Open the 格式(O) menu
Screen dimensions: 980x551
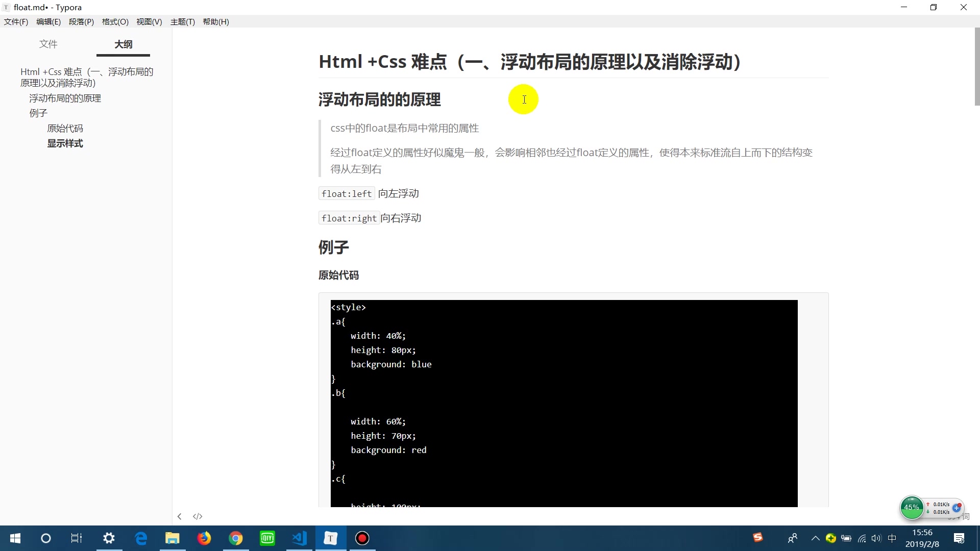(x=115, y=21)
